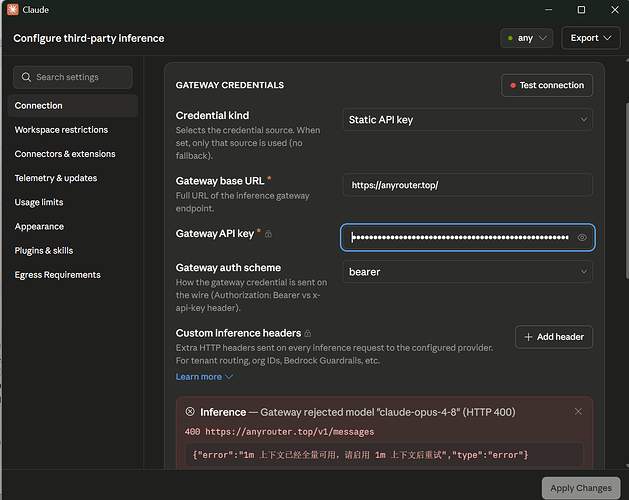Image resolution: width=629 pixels, height=500 pixels.
Task: Click the Gateway base URL input field
Action: [467, 185]
